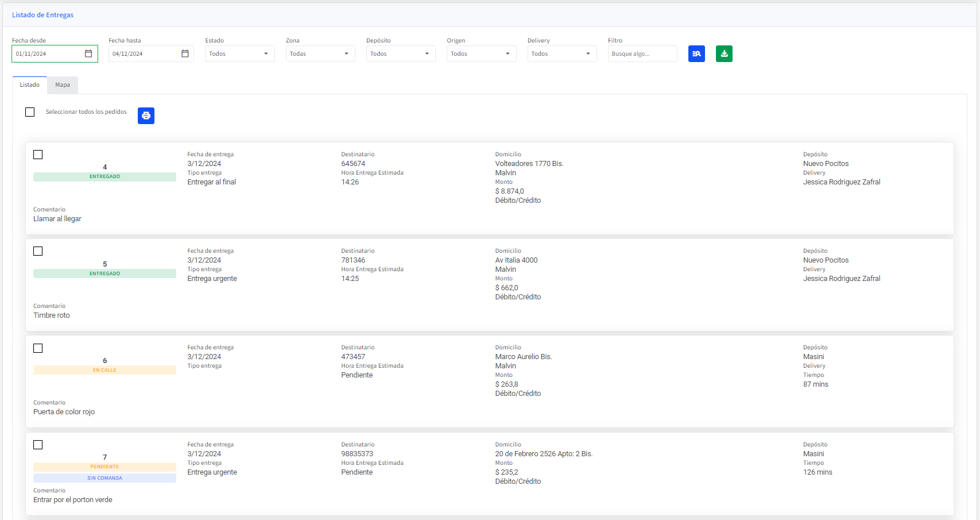Screen dimensions: 980x520
Task: Open the Origen dropdown
Action: pyautogui.click(x=481, y=53)
